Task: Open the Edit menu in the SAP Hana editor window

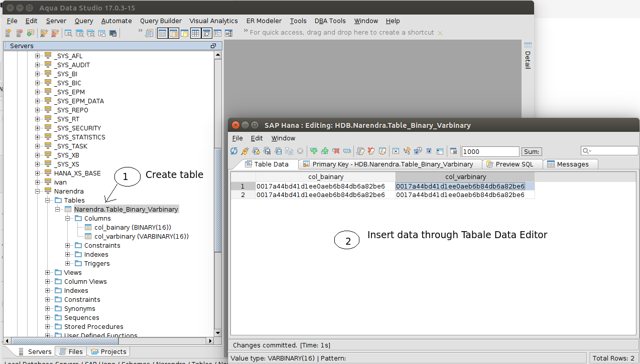Action: [x=257, y=138]
